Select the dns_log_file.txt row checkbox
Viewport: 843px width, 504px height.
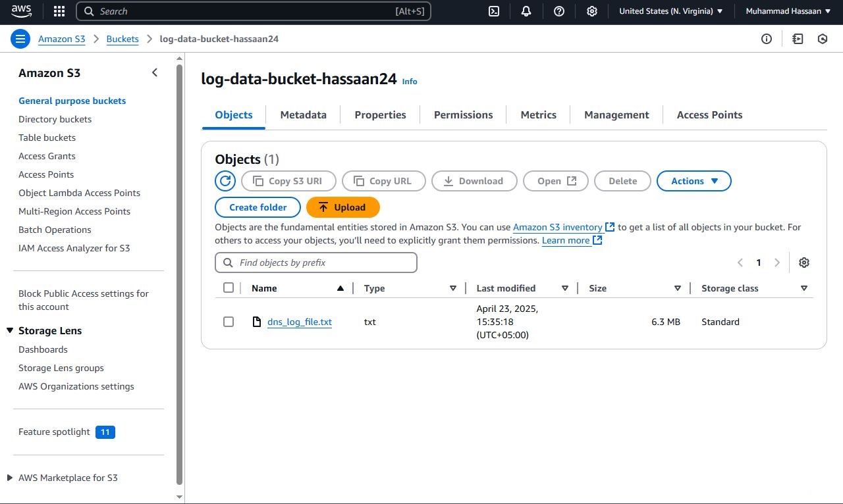point(229,322)
